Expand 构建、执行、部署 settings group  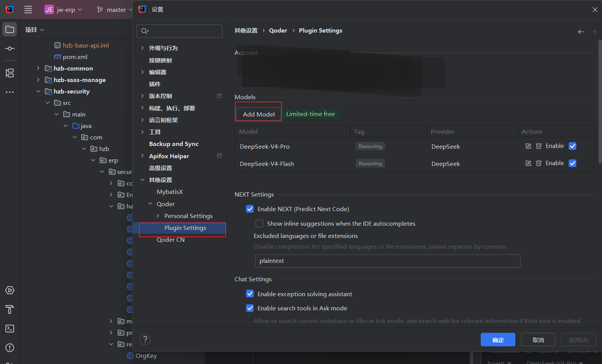tap(142, 108)
